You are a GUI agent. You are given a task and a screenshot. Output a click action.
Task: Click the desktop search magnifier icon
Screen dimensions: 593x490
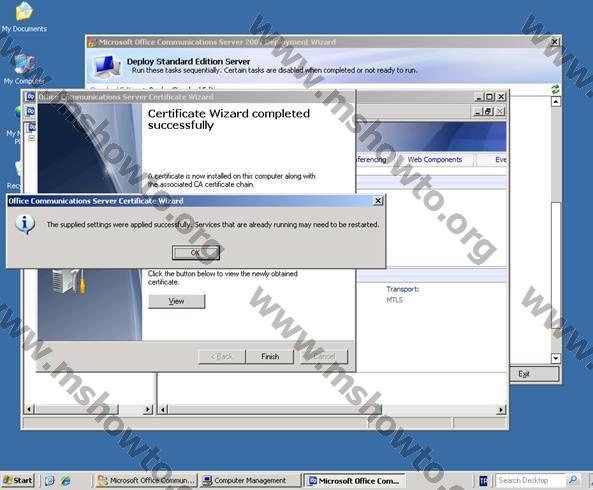(573, 480)
